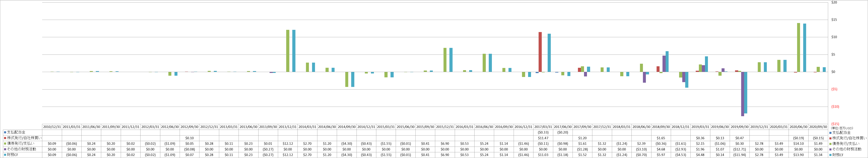Click the $14.10 bond issuance cell
Image resolution: width=868 pixels, height=158 pixels.
pos(798,144)
